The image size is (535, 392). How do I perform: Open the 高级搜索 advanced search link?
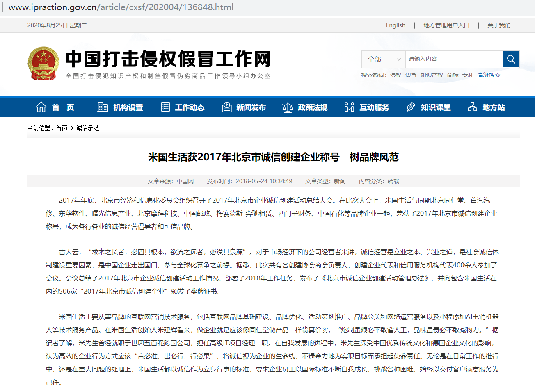point(489,75)
